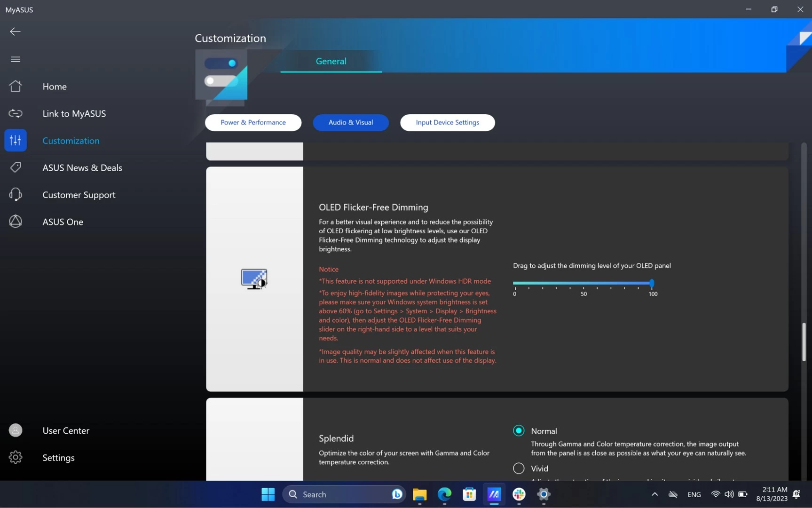
Task: Switch to MyASUS taskbar icon
Action: point(494,494)
